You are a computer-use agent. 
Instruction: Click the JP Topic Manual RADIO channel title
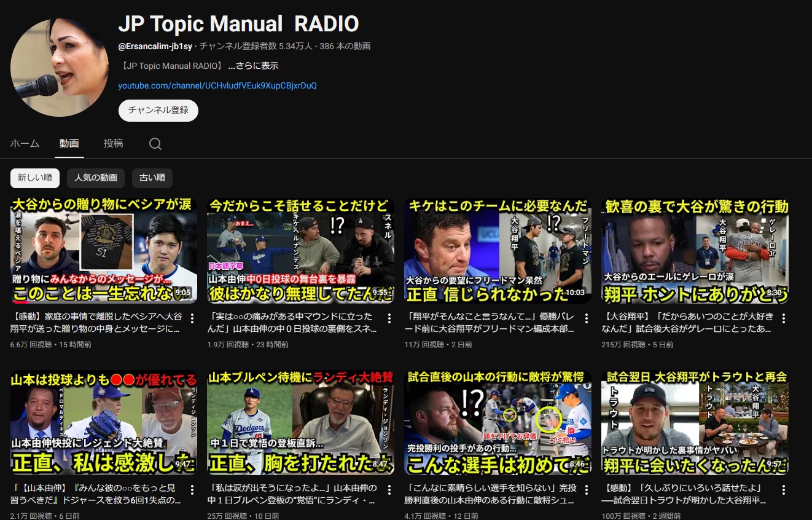238,23
